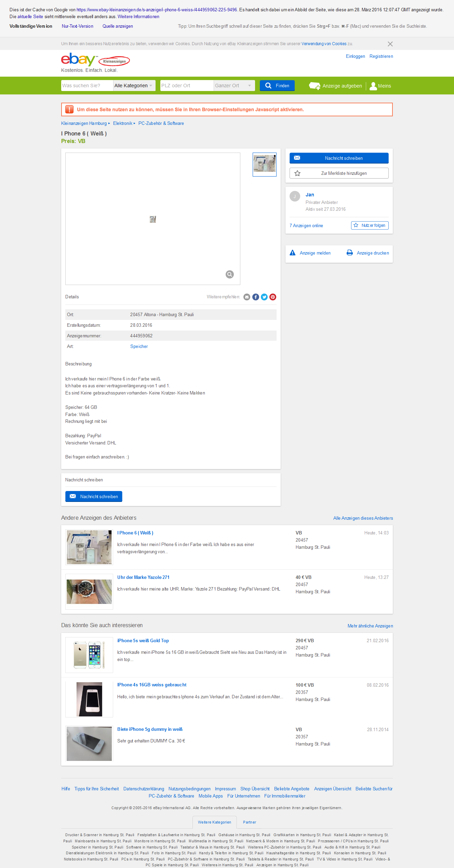Click the Anzeige melden warning icon
Image resolution: width=454 pixels, height=868 pixels.
point(293,253)
